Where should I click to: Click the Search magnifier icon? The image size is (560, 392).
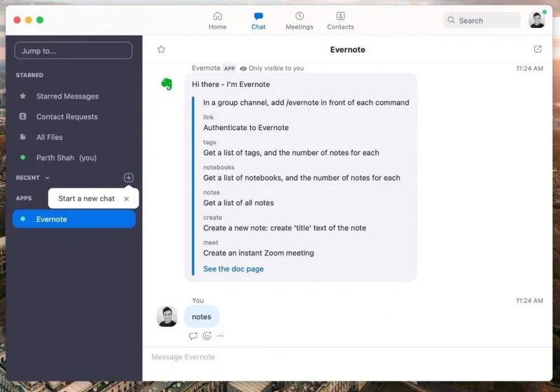coord(451,20)
